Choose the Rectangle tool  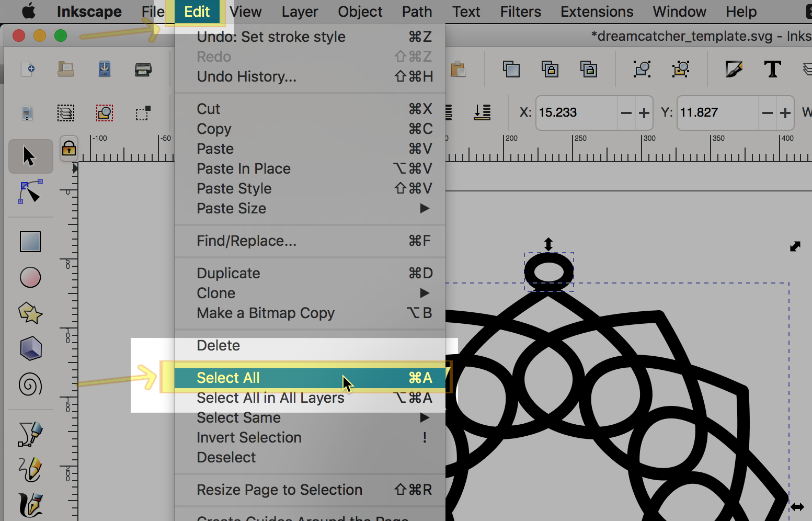(x=30, y=242)
